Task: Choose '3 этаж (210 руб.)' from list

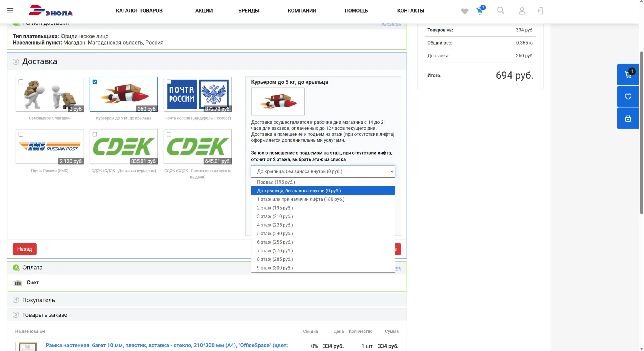Action: (x=275, y=216)
